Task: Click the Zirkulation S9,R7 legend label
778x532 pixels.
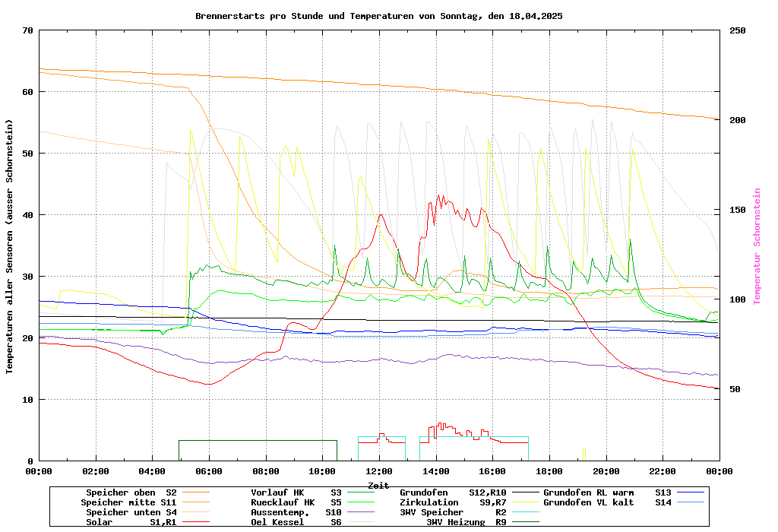Action: click(x=453, y=502)
